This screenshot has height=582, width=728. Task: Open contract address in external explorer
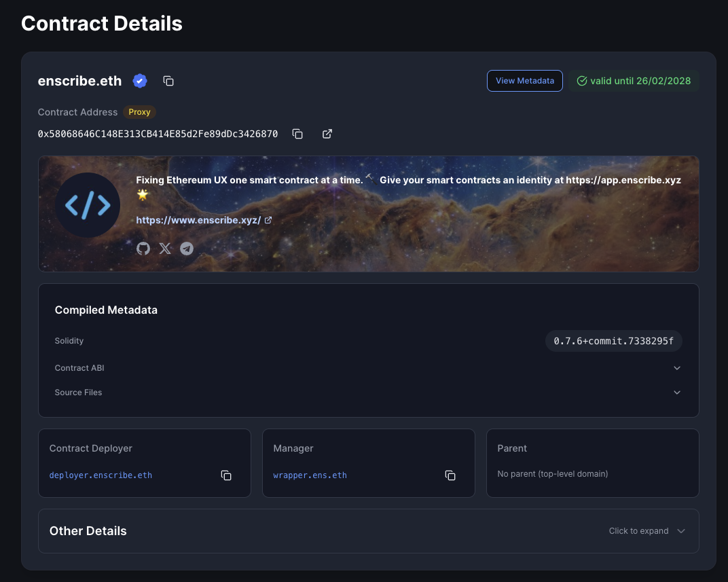[327, 134]
